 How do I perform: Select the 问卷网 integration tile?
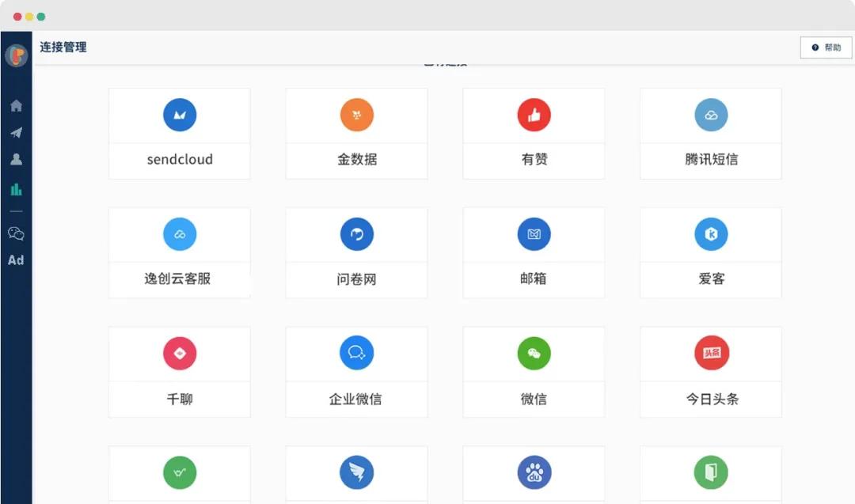pyautogui.click(x=356, y=252)
